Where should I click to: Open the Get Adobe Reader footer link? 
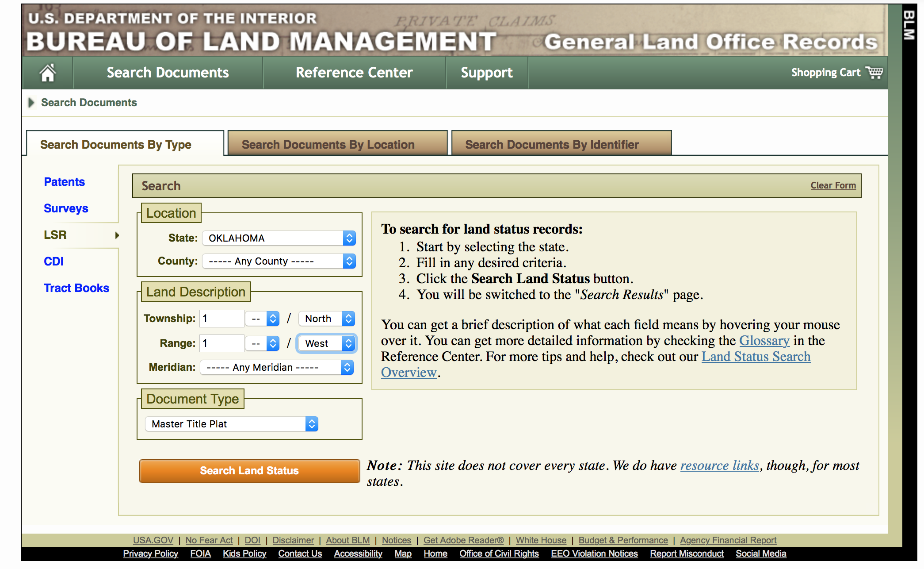[x=463, y=540]
